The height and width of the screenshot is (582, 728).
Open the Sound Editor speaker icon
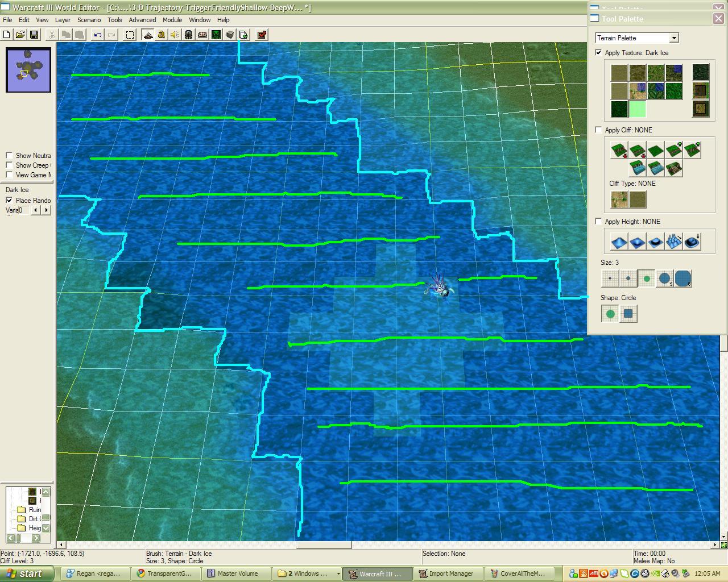pos(175,35)
